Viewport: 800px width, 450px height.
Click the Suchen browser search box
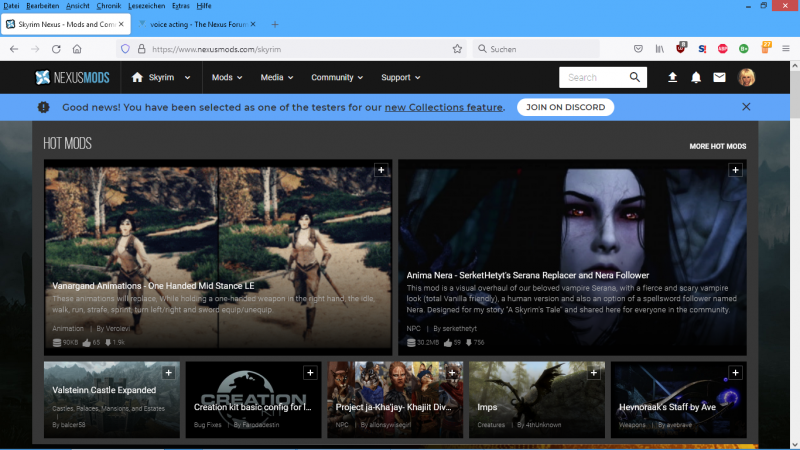[536, 49]
